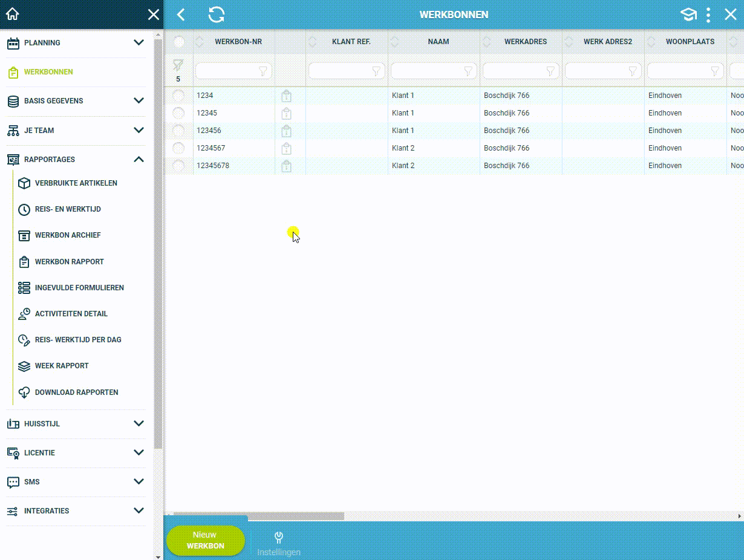Focus the Werkbon-nr filter field
This screenshot has width=744, height=560.
coord(233,71)
